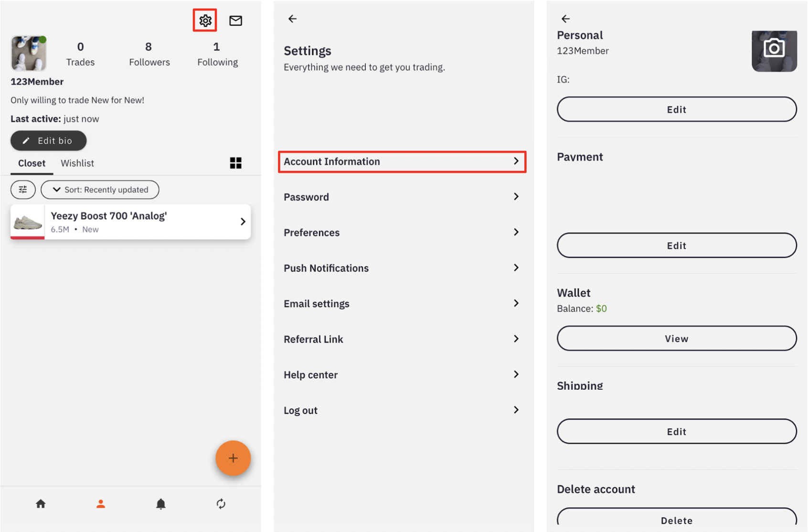Screen dimensions: 808x532
Task: Tap the trades refresh arrows icon
Action: point(221,504)
